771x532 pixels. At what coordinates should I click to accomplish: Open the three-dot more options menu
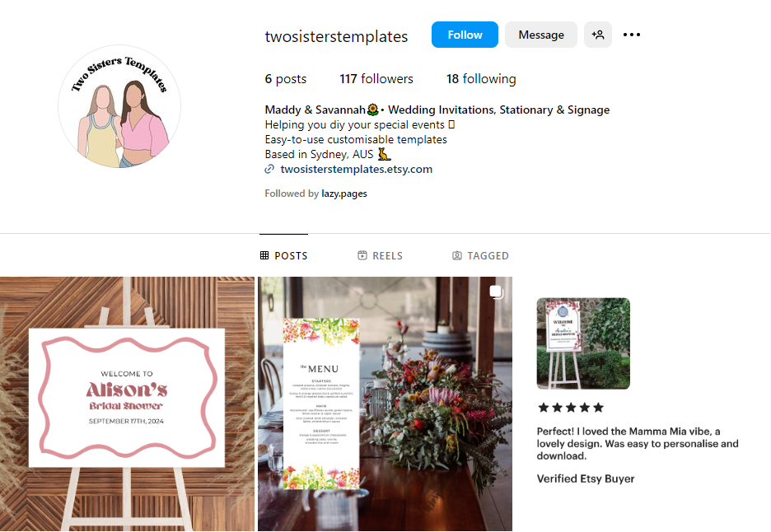(x=631, y=35)
